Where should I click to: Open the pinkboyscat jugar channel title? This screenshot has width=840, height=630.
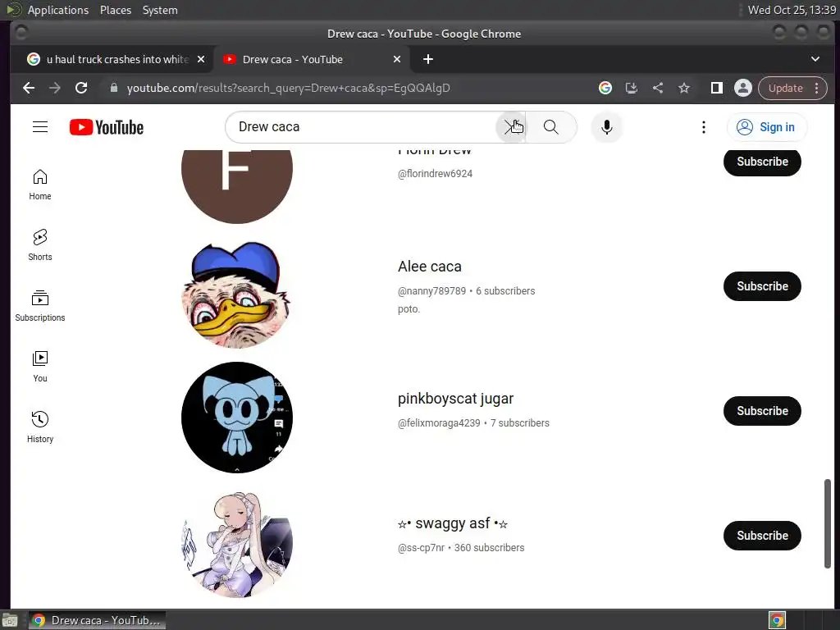pos(455,399)
